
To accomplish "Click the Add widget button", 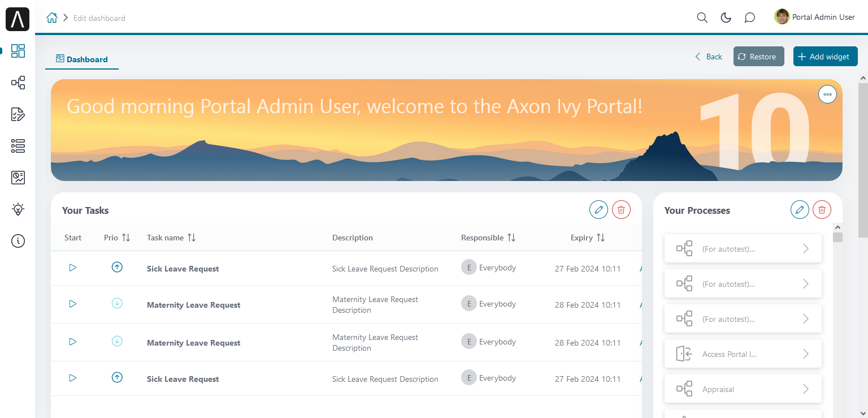I will tap(826, 57).
